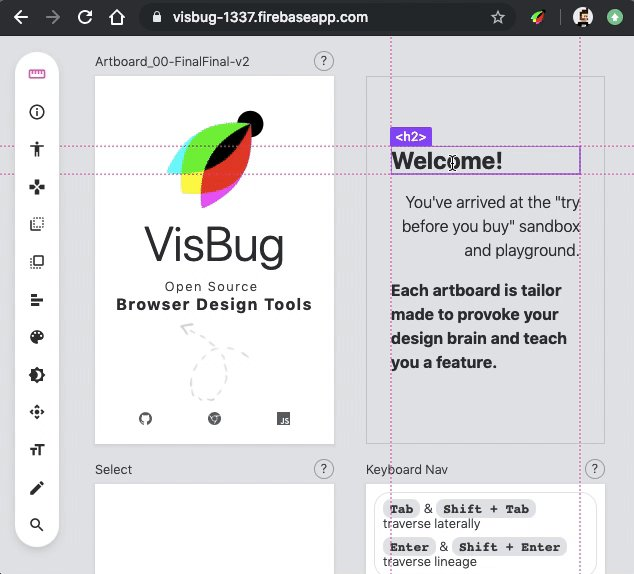Select the Position tool

[x=37, y=412]
